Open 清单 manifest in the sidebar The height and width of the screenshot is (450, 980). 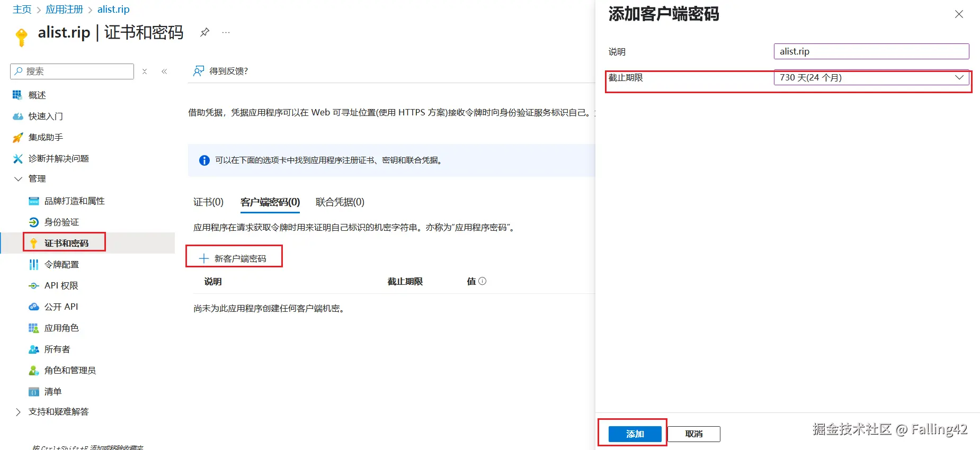pos(52,391)
